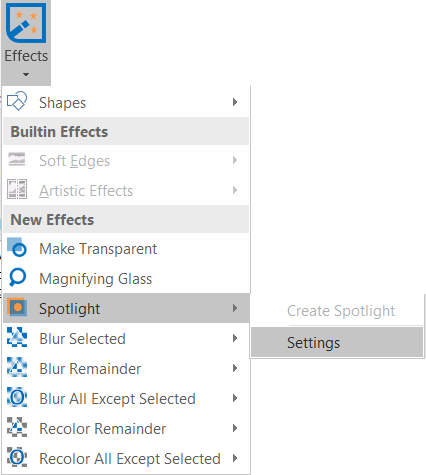Click the Shapes icon in menu
This screenshot has width=426, height=475.
coord(17,101)
